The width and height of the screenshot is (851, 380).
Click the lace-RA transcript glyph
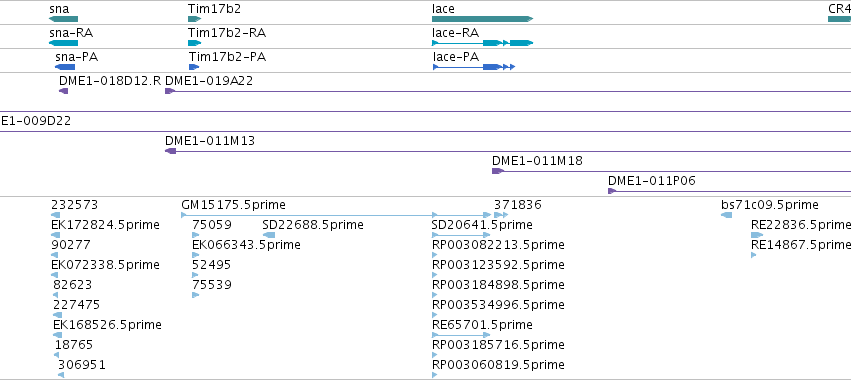(x=482, y=43)
